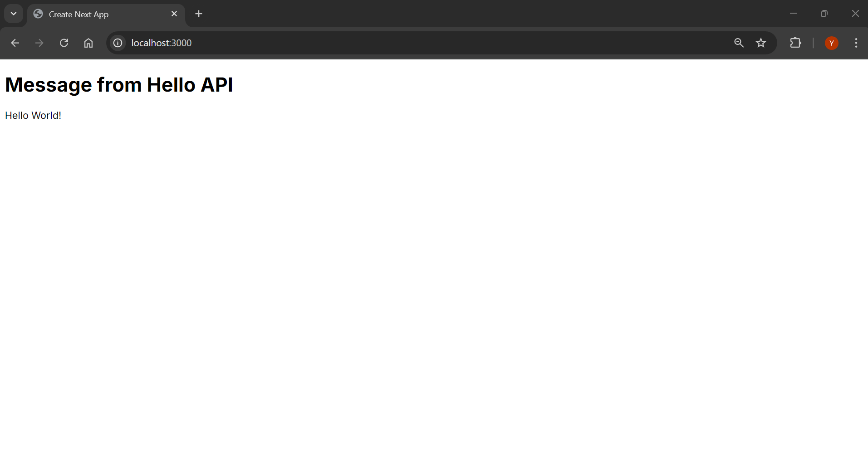Open the Extensions puzzle icon
Screen dimensions: 868x454
(795, 43)
